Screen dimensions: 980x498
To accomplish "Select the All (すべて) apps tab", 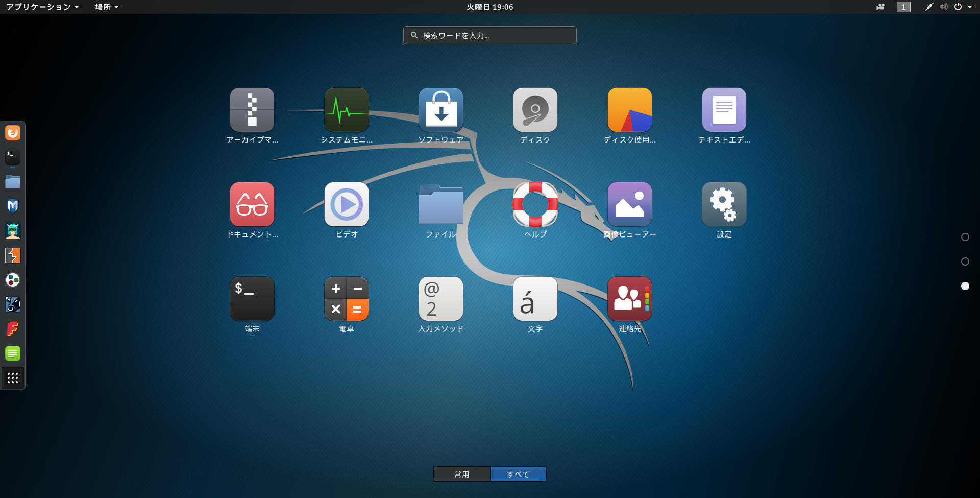I will 518,474.
